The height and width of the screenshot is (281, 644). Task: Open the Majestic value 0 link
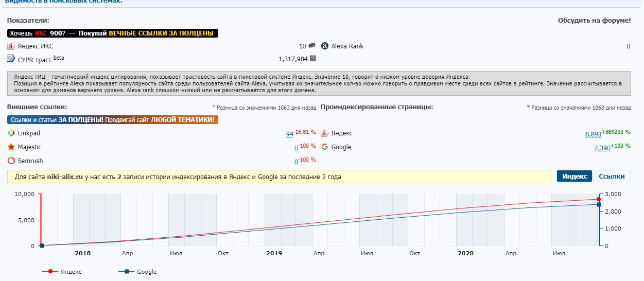point(297,148)
